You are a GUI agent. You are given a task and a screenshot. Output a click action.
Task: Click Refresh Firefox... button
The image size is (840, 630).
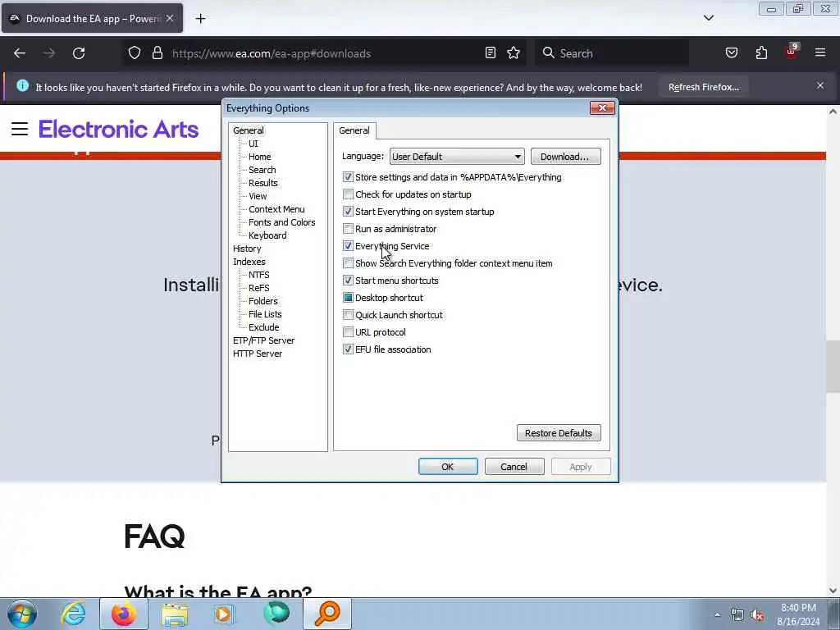coord(703,87)
